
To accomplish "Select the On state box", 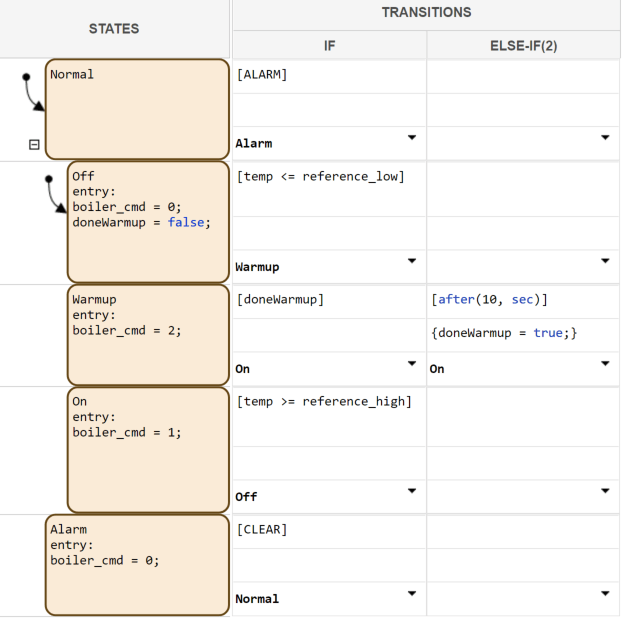I will click(147, 450).
